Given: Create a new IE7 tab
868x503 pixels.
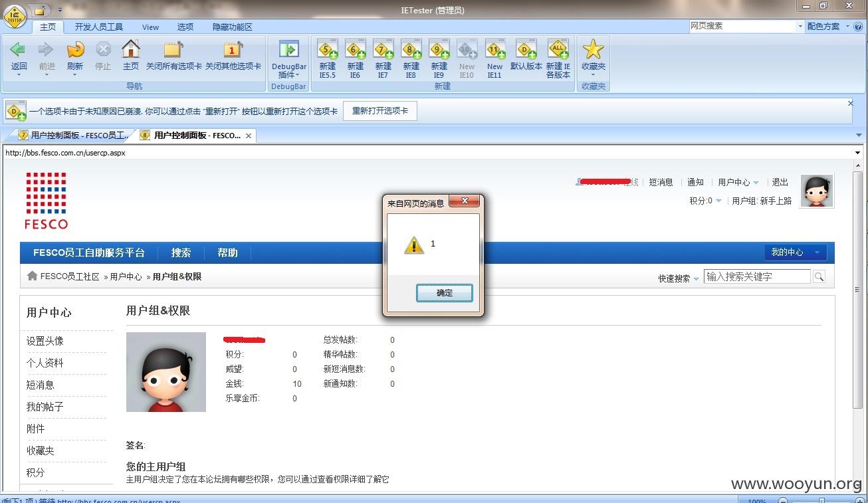Looking at the screenshot, I should pyautogui.click(x=383, y=49).
